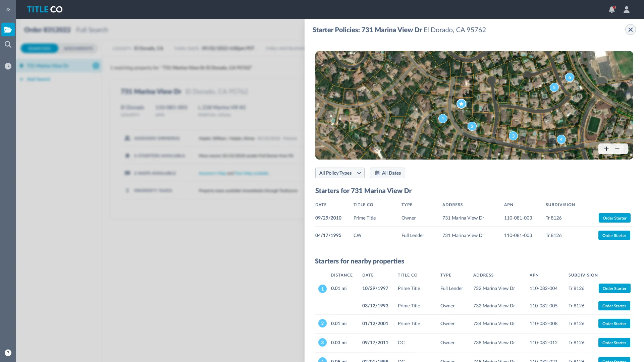Sort by DISTANCE column header
The width and height of the screenshot is (644, 362).
[x=341, y=275]
